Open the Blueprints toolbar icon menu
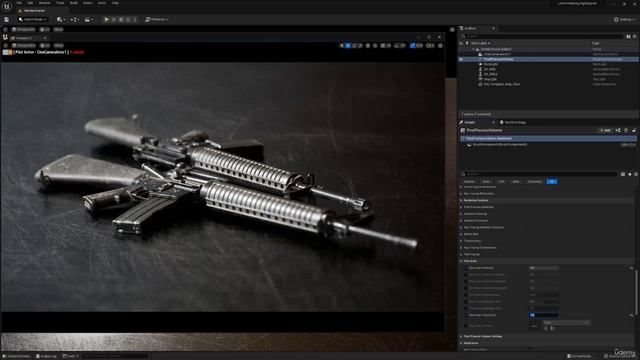The width and height of the screenshot is (640, 360). pyautogui.click(x=74, y=19)
